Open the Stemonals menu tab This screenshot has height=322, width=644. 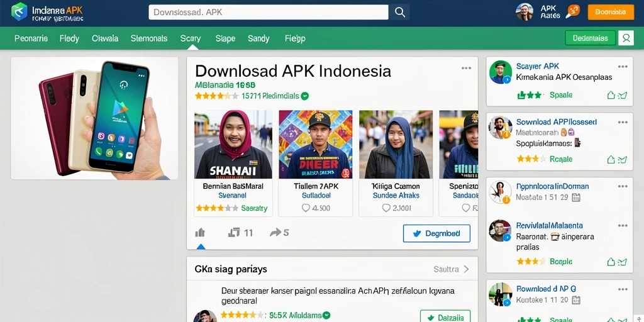click(149, 38)
